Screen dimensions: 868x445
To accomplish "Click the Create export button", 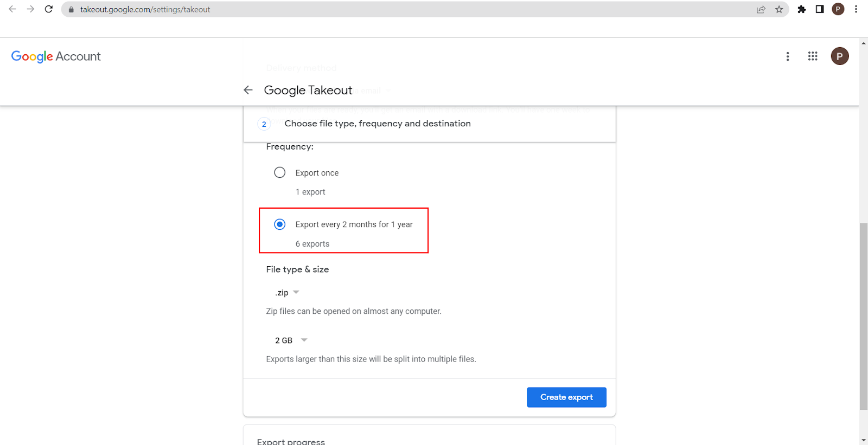I will (566, 397).
